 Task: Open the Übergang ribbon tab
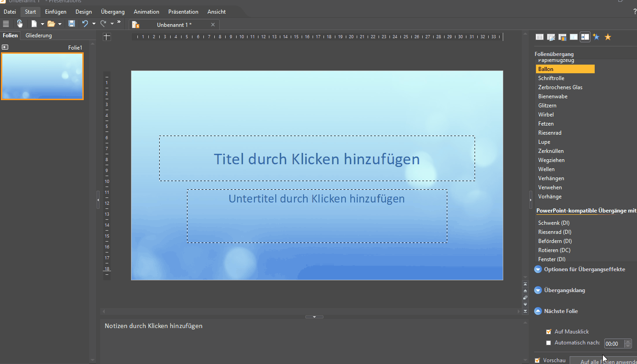[x=112, y=12]
